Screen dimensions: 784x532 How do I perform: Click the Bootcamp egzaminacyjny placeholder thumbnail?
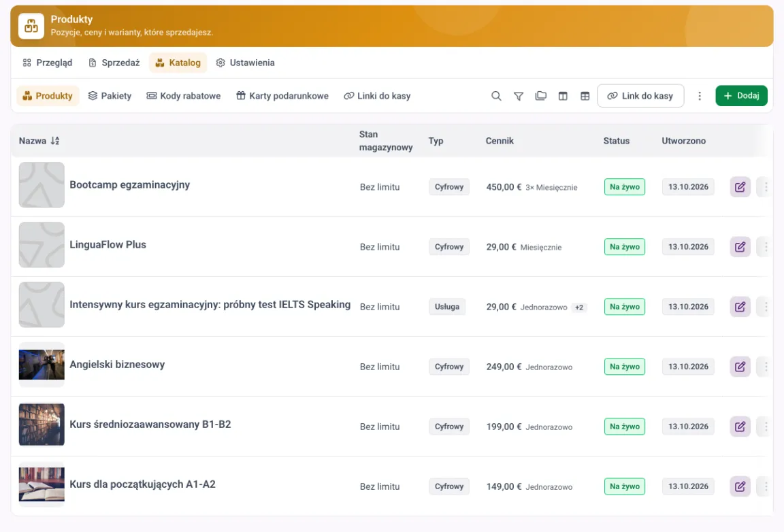click(x=42, y=185)
